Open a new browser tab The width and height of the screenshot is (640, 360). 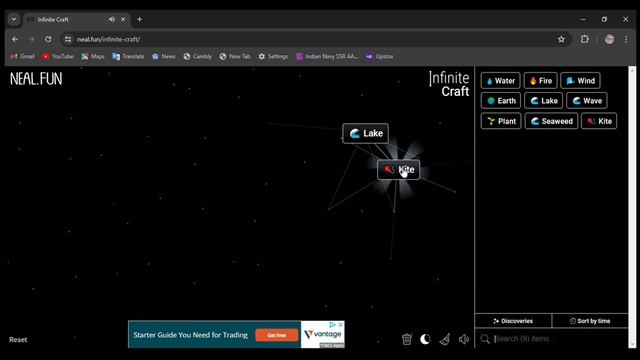pyautogui.click(x=140, y=19)
